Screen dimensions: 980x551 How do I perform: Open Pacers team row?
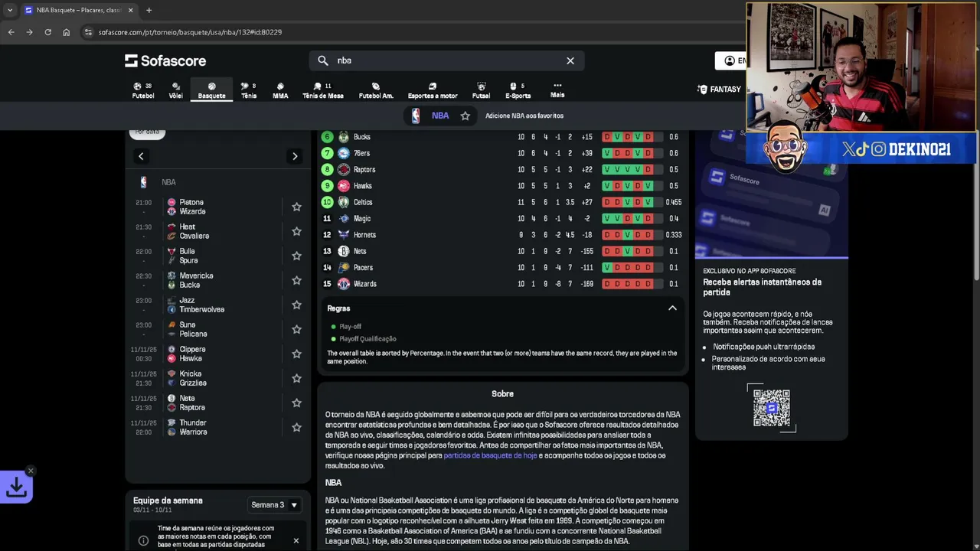point(503,268)
